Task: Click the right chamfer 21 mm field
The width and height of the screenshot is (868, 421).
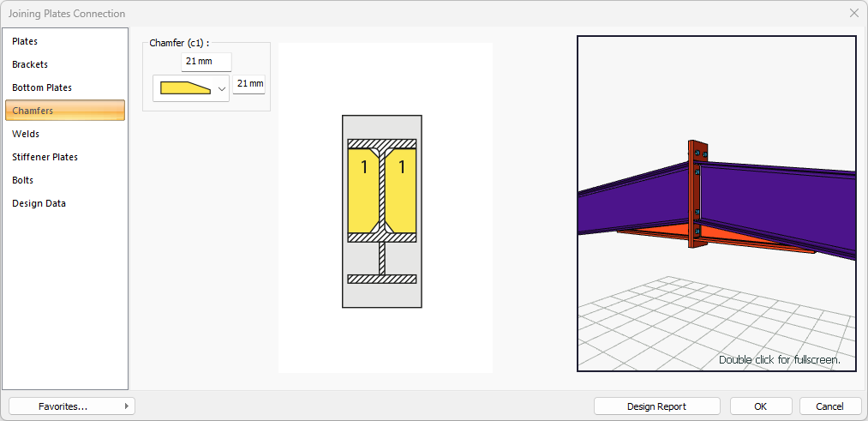Action: [x=248, y=84]
